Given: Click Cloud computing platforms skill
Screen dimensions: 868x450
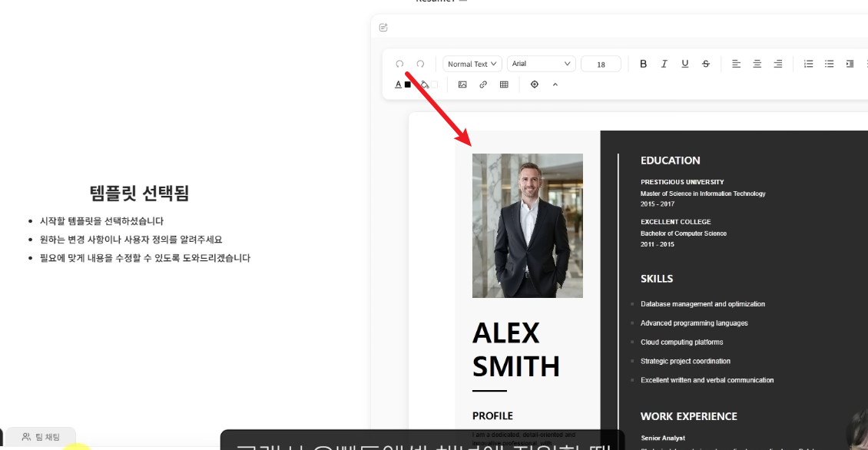Looking at the screenshot, I should pyautogui.click(x=681, y=342).
